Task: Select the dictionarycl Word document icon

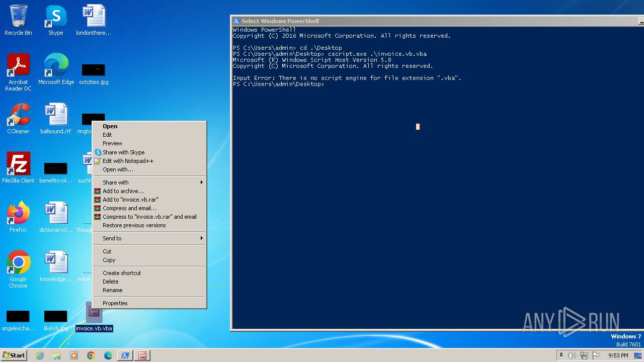Action: coord(56,217)
